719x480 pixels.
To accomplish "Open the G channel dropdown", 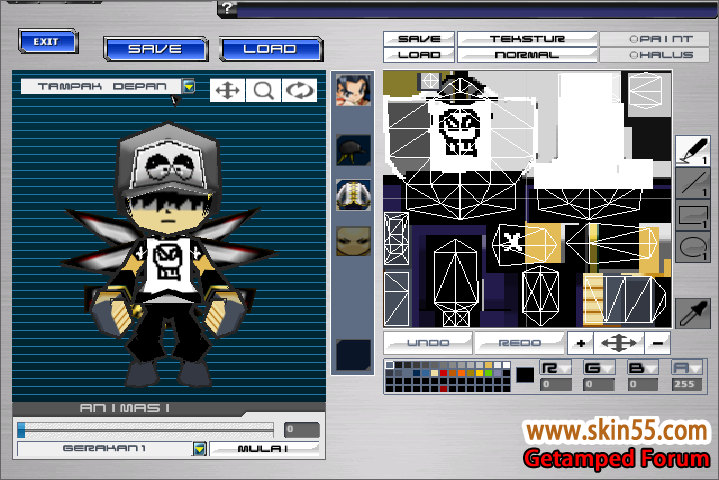I will (598, 368).
